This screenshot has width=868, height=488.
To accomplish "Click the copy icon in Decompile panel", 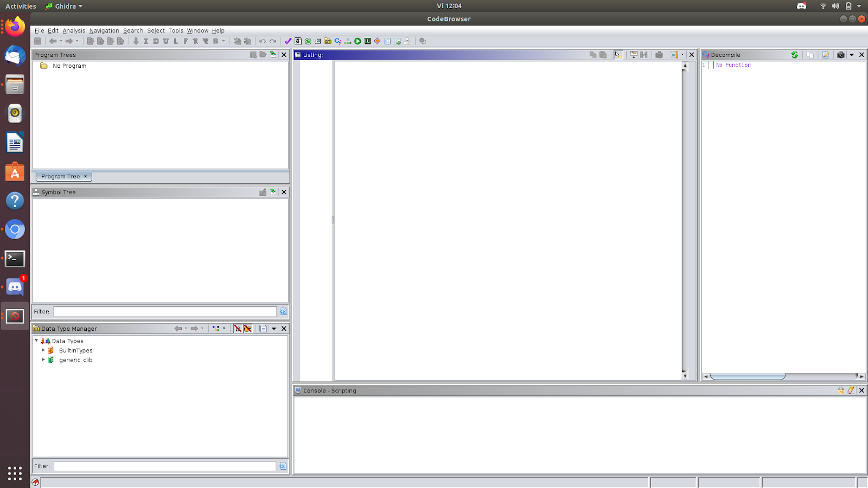I will coord(810,55).
